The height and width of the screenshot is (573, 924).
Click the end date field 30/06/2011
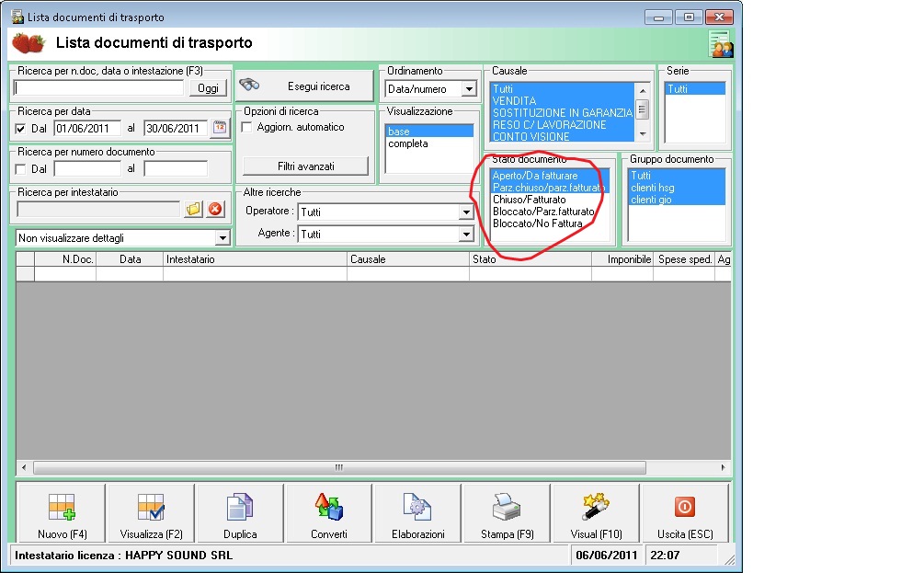pos(177,128)
